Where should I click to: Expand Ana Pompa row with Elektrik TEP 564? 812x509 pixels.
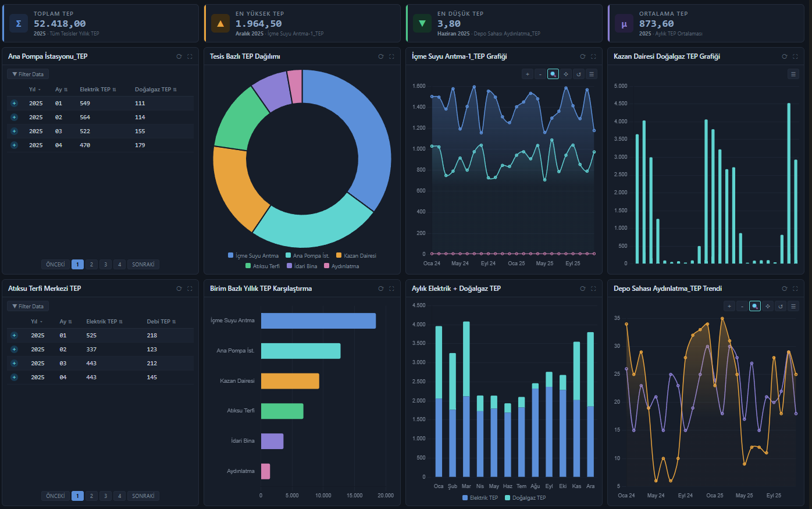tap(14, 118)
